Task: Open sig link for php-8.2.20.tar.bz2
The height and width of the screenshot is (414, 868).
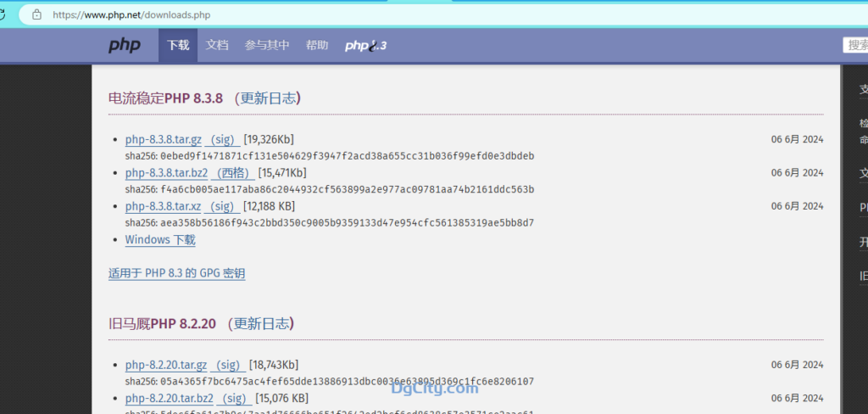Action: [233, 398]
